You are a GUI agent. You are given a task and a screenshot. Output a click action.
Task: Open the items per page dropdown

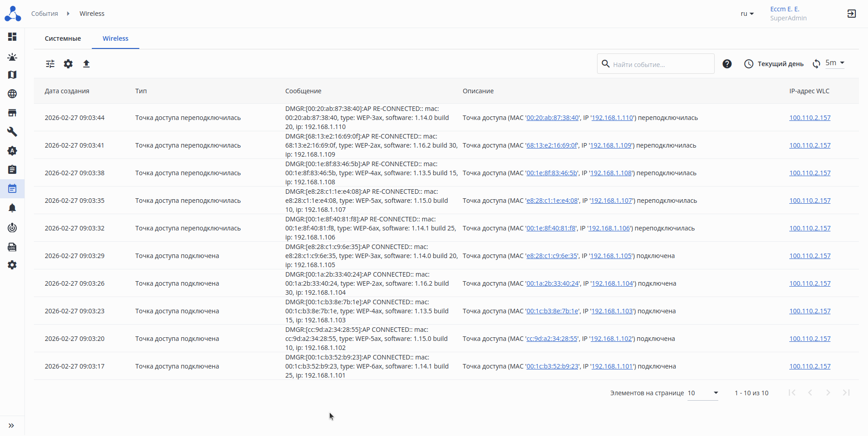[x=703, y=393]
